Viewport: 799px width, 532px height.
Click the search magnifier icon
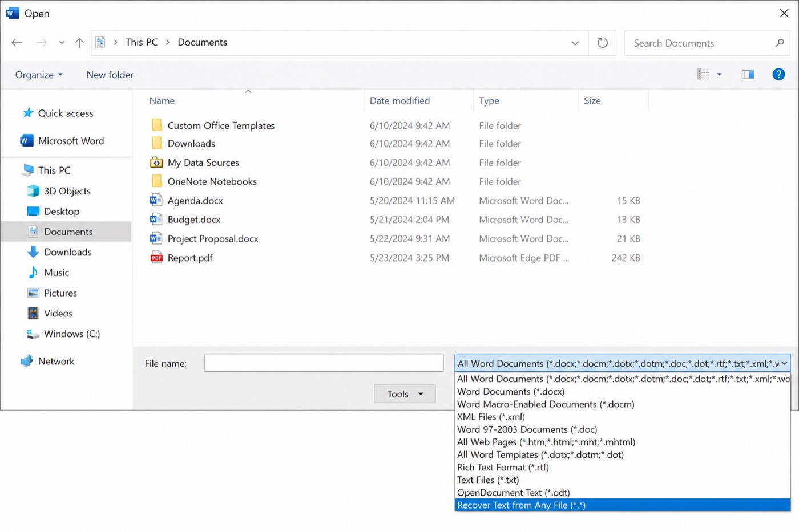[779, 43]
